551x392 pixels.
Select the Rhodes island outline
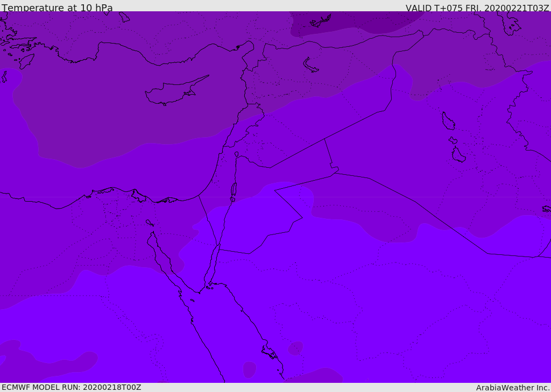coord(26,61)
